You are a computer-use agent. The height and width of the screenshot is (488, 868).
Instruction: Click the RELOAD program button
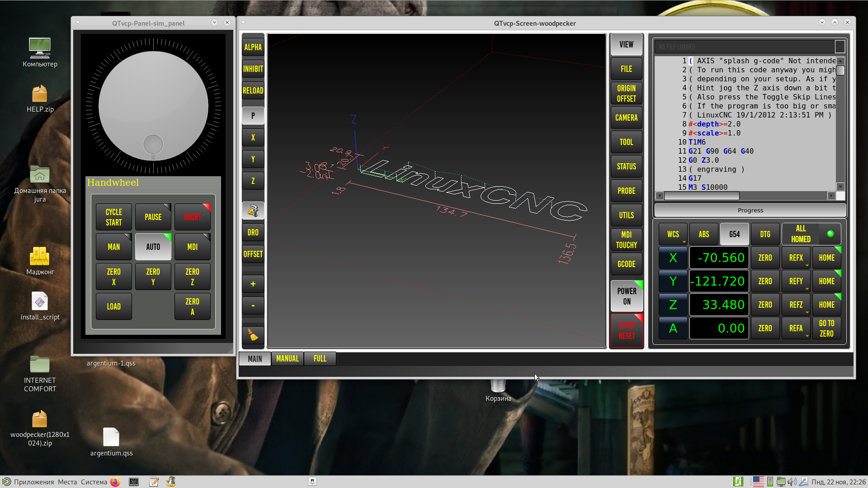253,90
